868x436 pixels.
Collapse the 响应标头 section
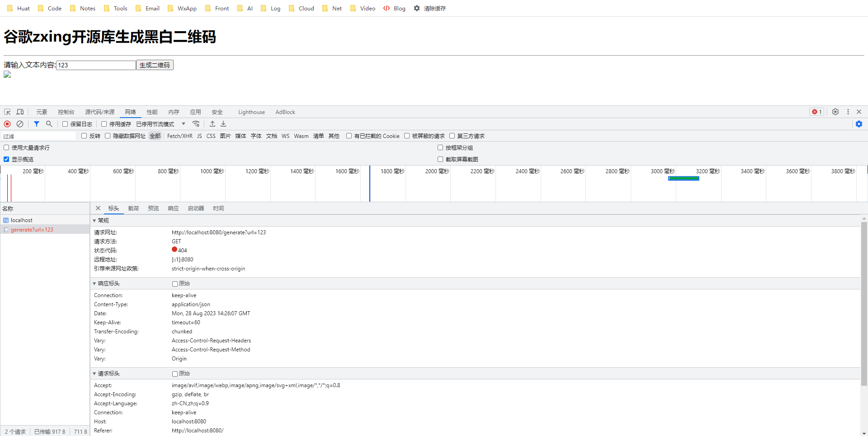tap(94, 284)
